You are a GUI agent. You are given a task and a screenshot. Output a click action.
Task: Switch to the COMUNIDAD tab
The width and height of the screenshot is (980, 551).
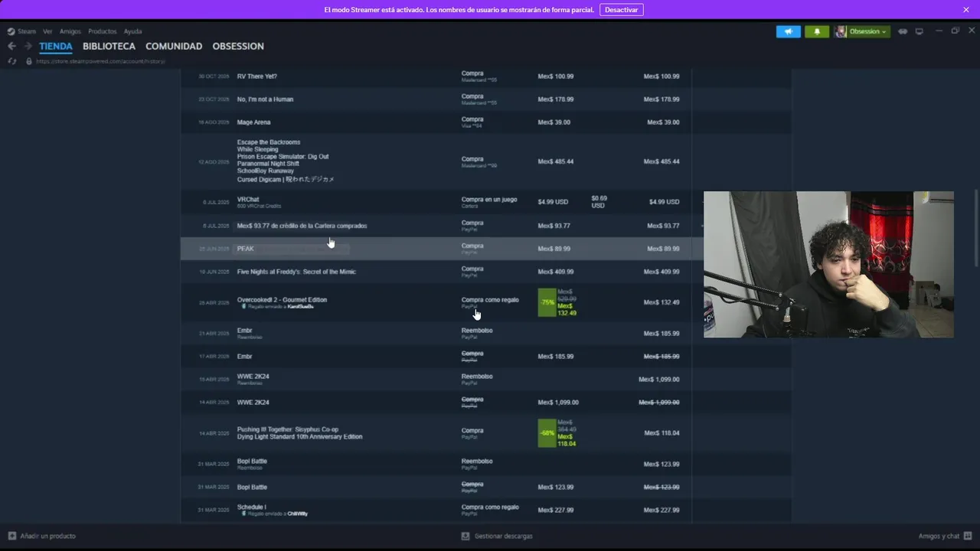coord(174,46)
